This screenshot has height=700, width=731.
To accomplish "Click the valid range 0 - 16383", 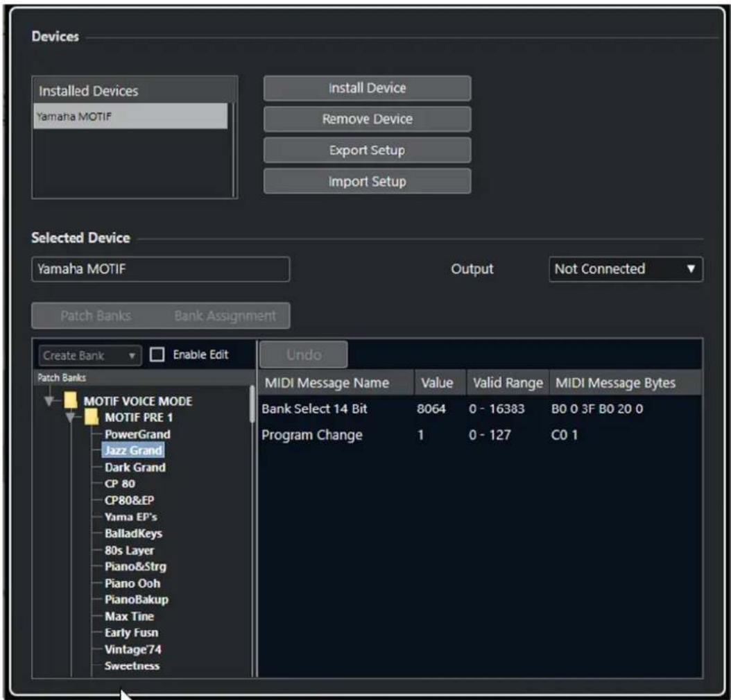I will point(497,409).
